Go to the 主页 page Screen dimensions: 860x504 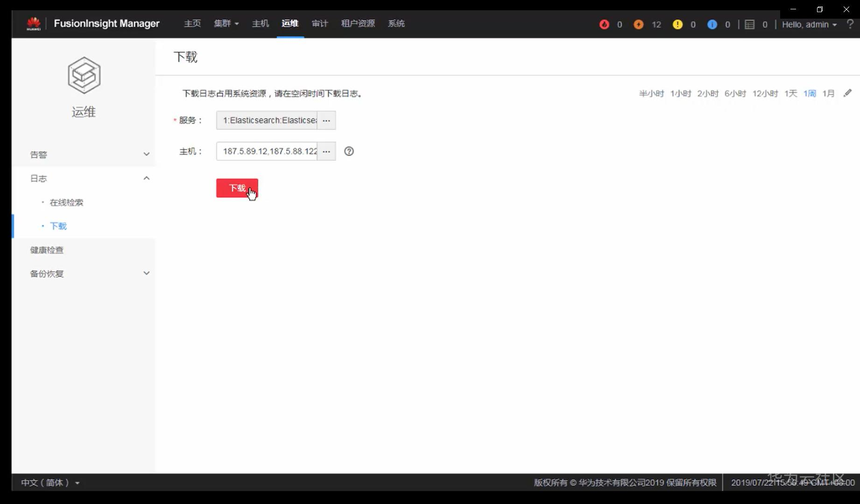pyautogui.click(x=192, y=23)
